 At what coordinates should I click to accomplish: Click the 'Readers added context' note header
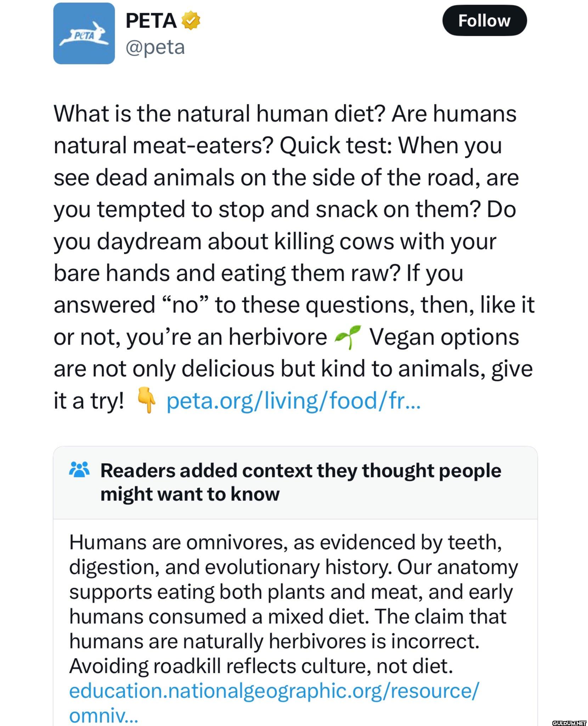300,471
